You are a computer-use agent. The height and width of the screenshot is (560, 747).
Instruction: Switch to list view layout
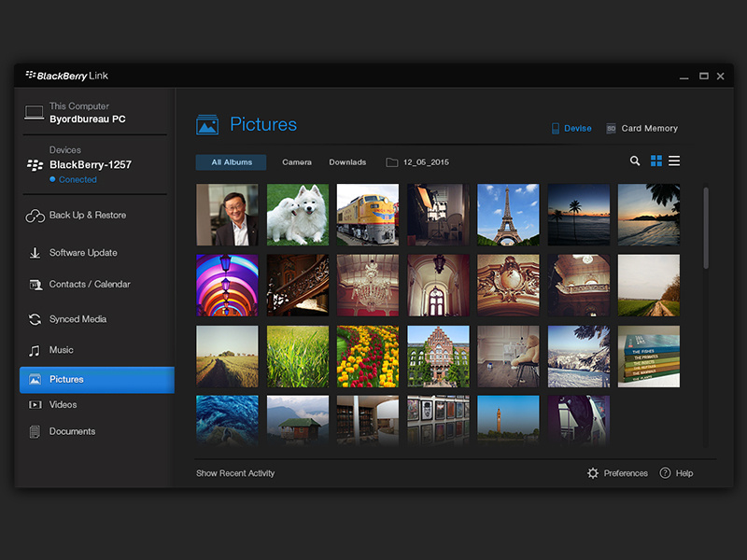[674, 161]
